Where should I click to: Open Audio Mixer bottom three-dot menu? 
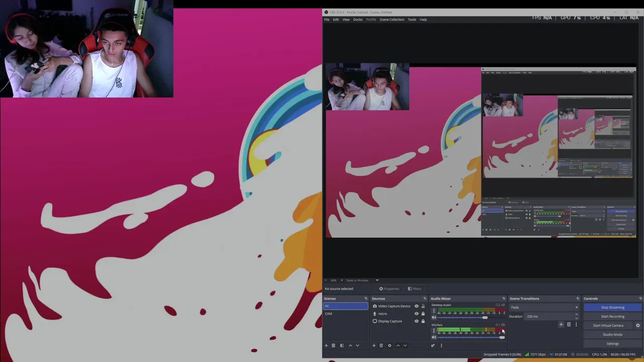pyautogui.click(x=441, y=345)
